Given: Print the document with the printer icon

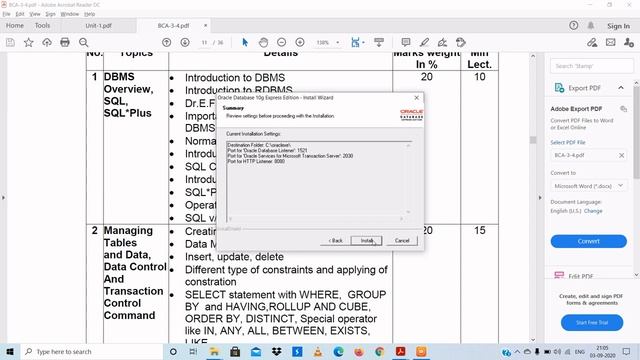Looking at the screenshot, I should pyautogui.click(x=65, y=42).
